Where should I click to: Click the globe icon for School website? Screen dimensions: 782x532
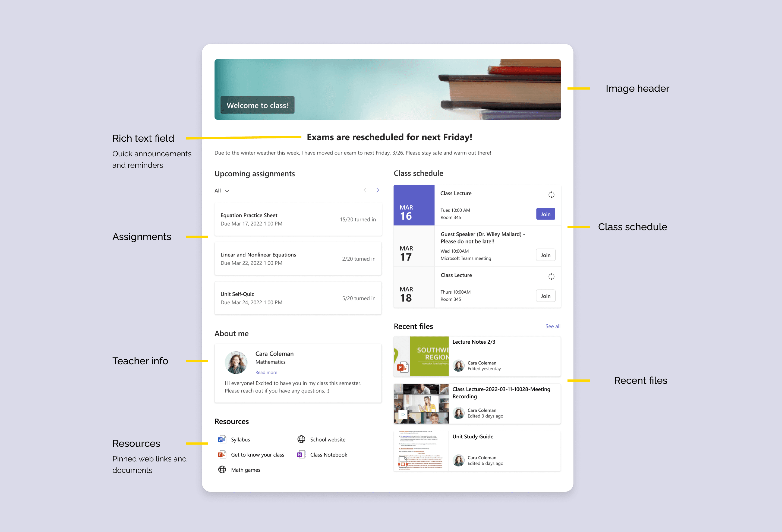coord(301,439)
